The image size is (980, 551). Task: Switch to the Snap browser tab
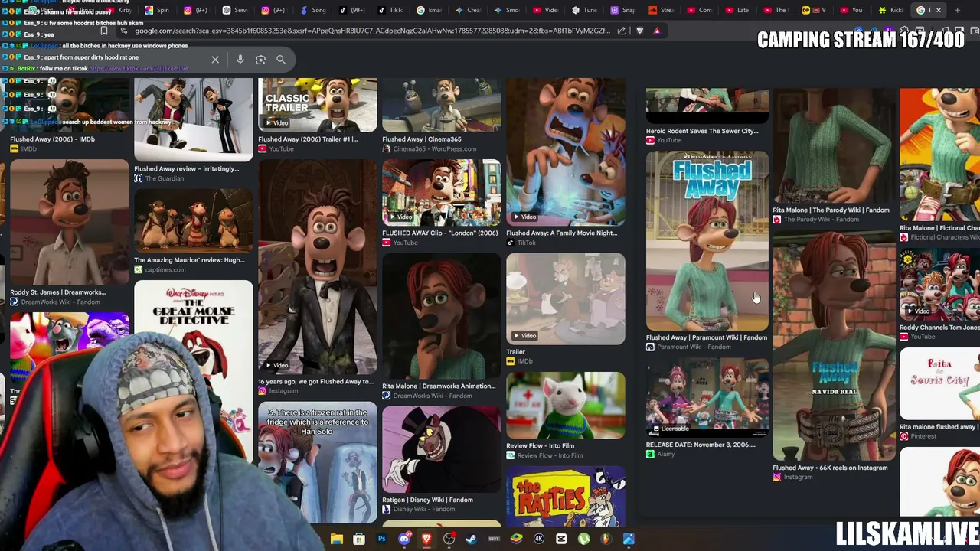click(622, 10)
